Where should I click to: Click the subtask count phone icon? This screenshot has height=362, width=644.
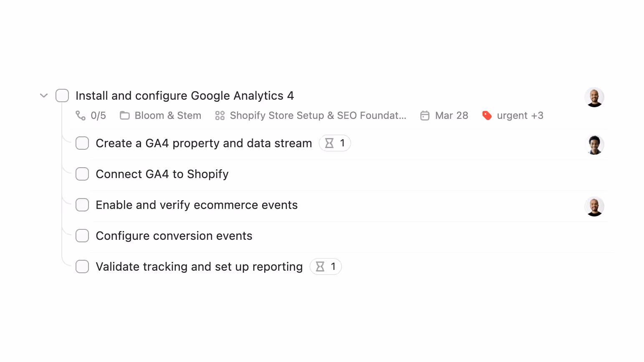[x=80, y=116]
